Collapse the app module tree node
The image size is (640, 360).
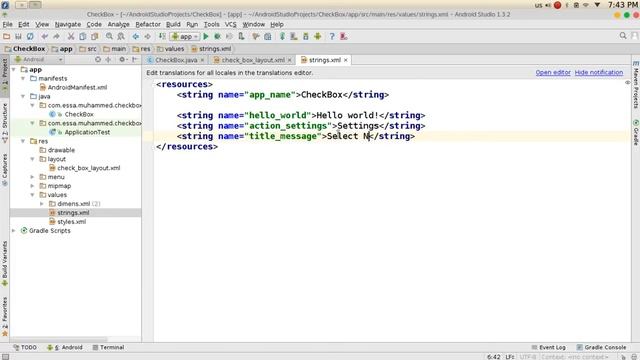click(14, 69)
